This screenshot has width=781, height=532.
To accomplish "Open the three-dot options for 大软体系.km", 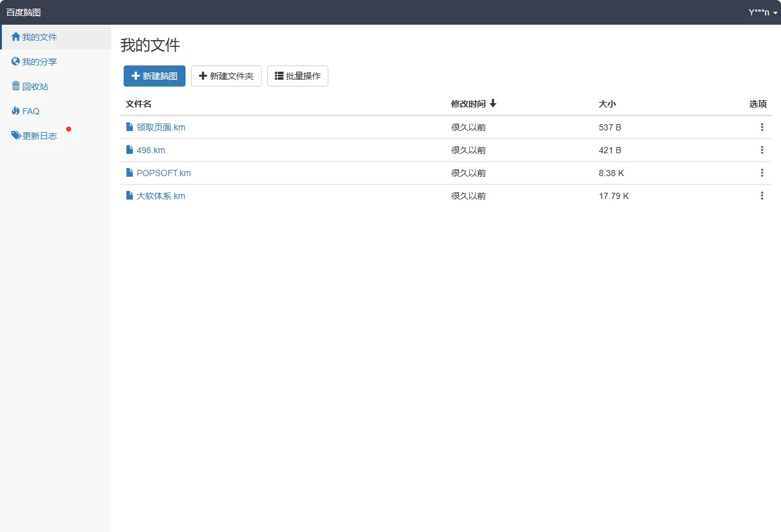I will (x=762, y=196).
